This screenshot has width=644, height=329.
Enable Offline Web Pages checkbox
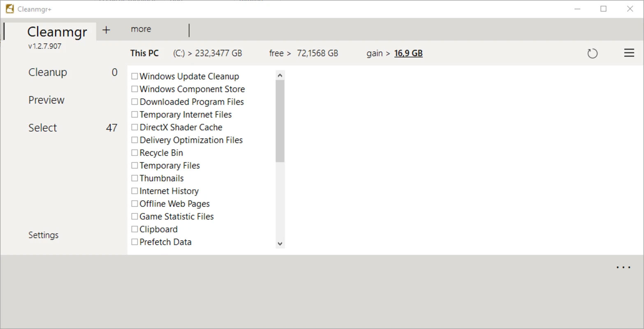pyautogui.click(x=134, y=204)
